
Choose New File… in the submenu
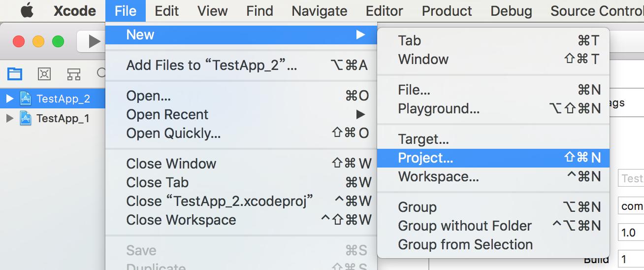tap(493, 90)
